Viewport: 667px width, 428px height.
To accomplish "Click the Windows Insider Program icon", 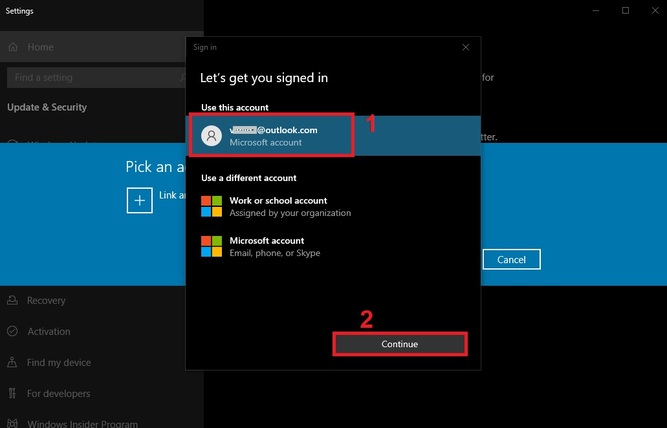I will pyautogui.click(x=12, y=423).
